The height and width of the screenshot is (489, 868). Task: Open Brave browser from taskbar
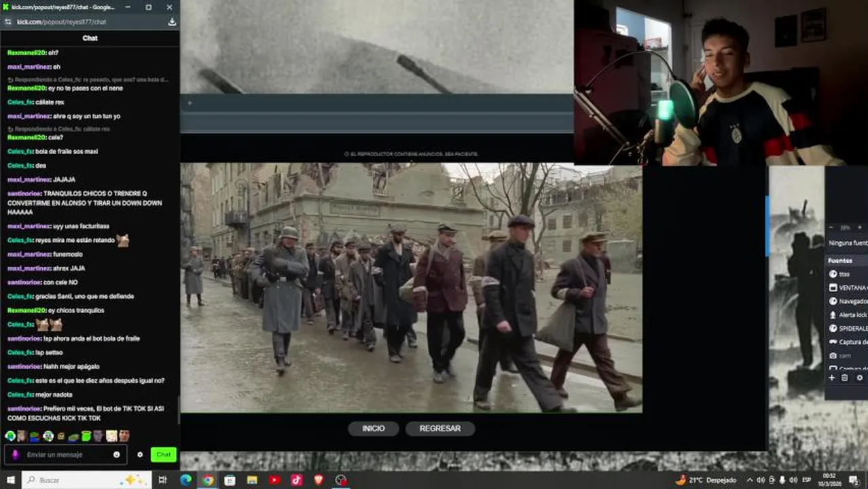(x=319, y=480)
